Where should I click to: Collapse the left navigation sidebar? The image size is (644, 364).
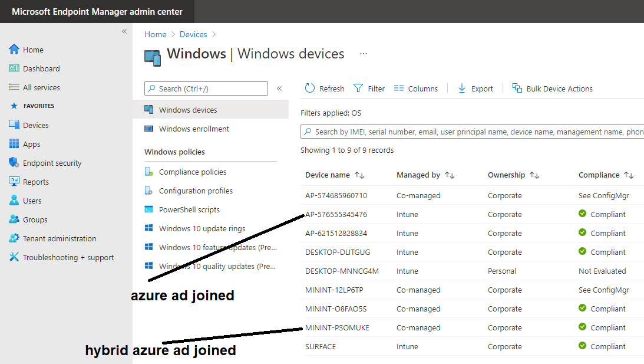124,31
